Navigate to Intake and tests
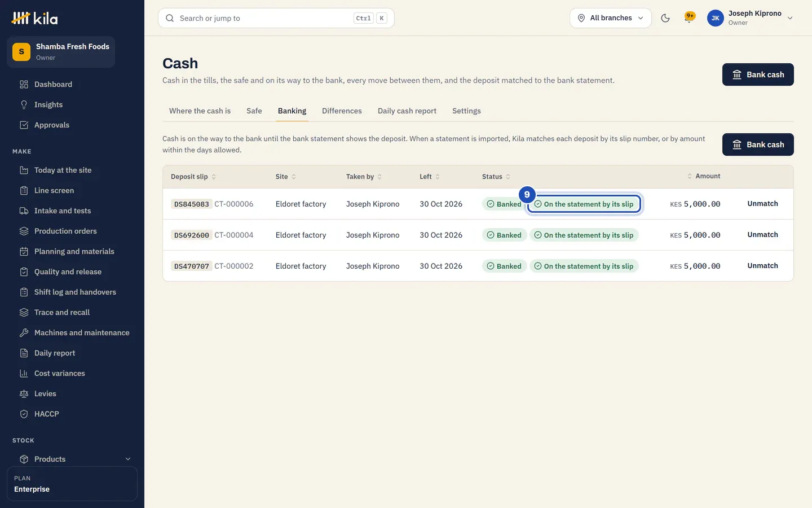 72,211
